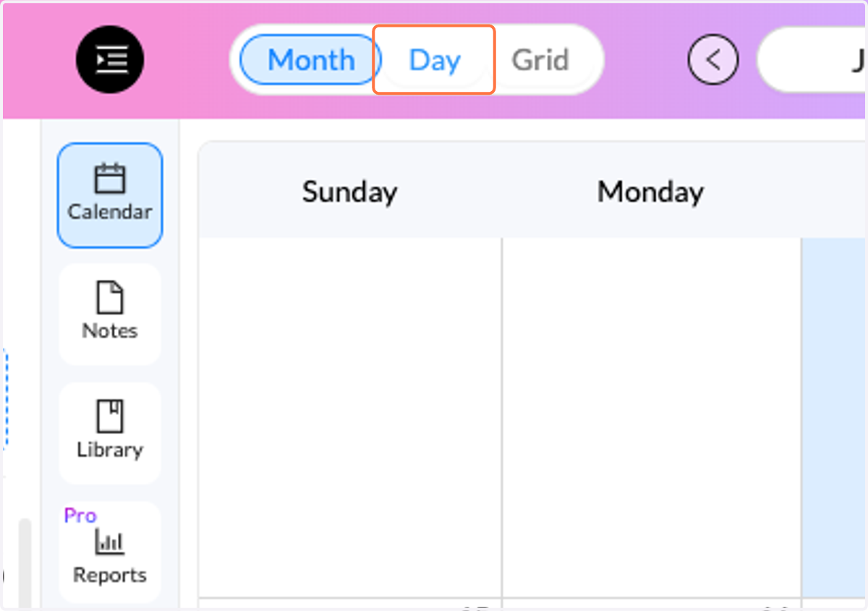This screenshot has height=611, width=868.
Task: Click the Library label in the sidebar
Action: click(x=110, y=449)
